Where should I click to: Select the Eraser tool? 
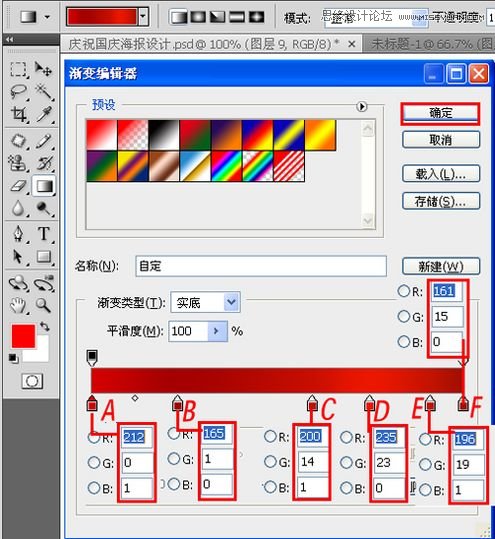(19, 186)
